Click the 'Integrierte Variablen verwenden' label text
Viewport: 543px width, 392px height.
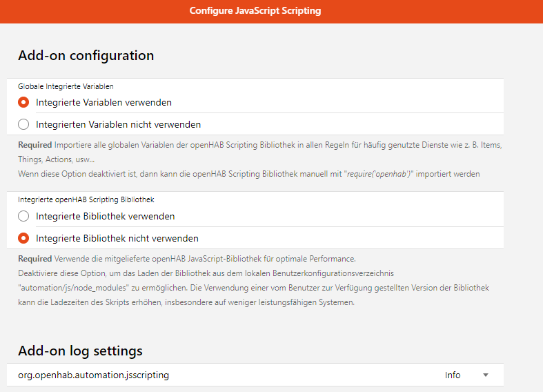coord(103,102)
